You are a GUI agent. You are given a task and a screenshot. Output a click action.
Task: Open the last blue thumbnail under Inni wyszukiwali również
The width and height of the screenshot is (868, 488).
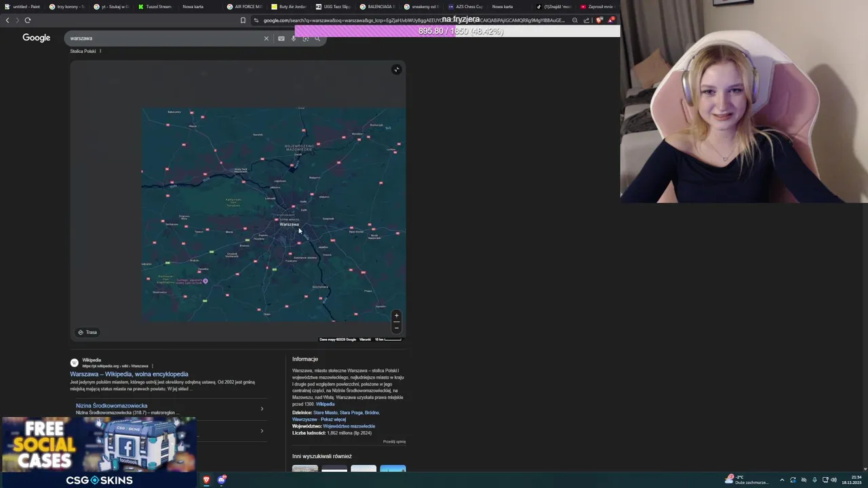[393, 468]
